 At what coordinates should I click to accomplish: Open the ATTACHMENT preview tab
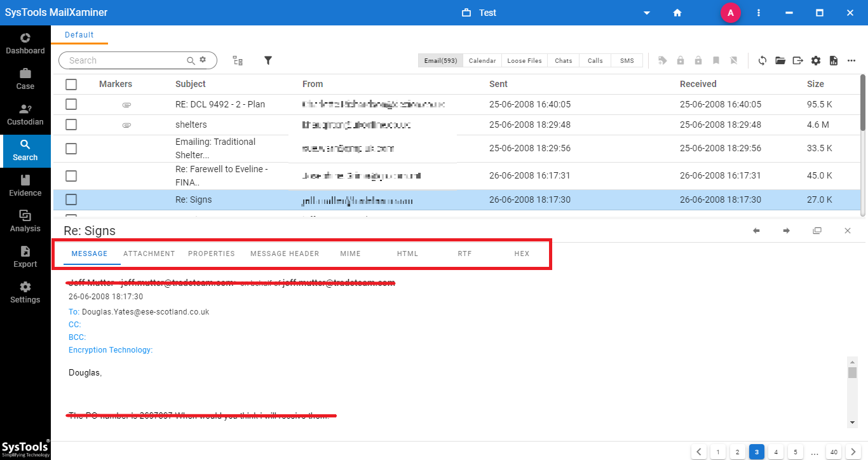(149, 254)
